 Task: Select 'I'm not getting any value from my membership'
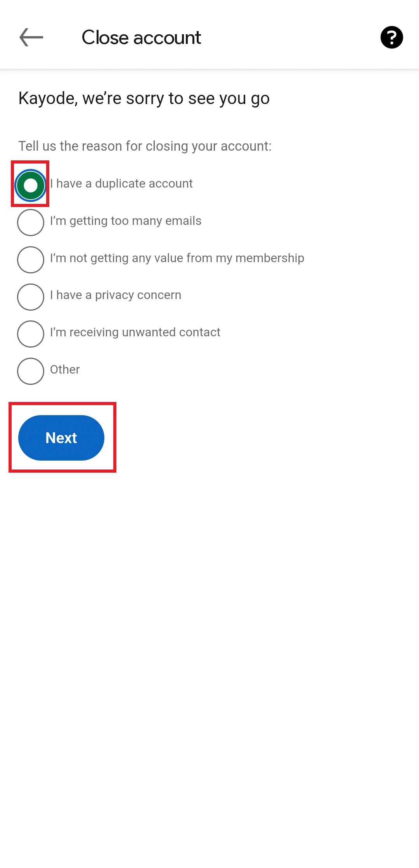(30, 259)
